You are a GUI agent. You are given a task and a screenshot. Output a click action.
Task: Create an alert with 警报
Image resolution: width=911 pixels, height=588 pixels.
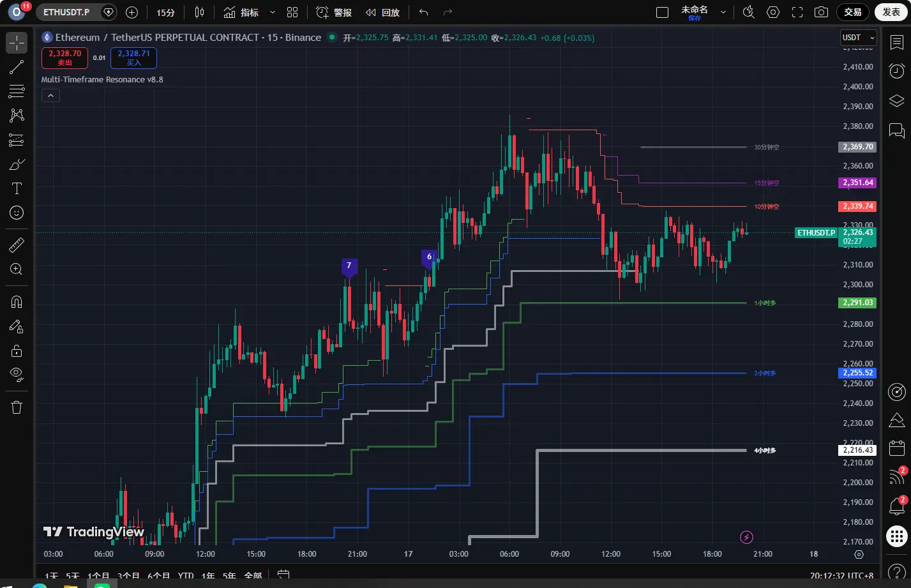click(334, 12)
